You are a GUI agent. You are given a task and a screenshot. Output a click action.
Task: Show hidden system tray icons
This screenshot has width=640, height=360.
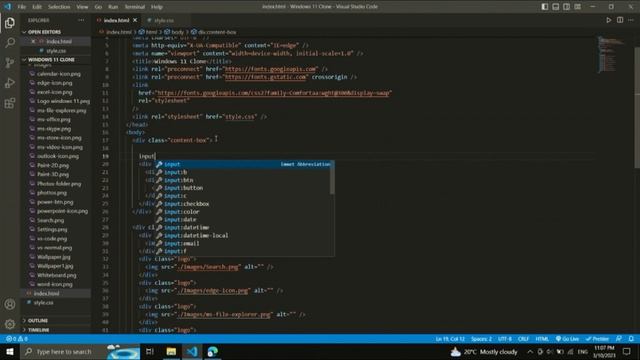tap(530, 352)
